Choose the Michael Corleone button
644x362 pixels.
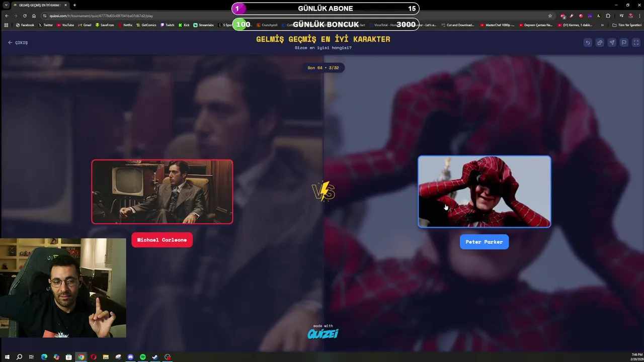point(162,240)
